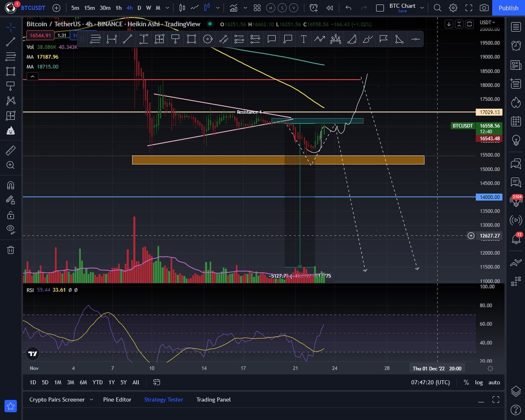Open the annotation text tools in left sidebar
Viewport: 525px width, 420px height.
(x=10, y=86)
